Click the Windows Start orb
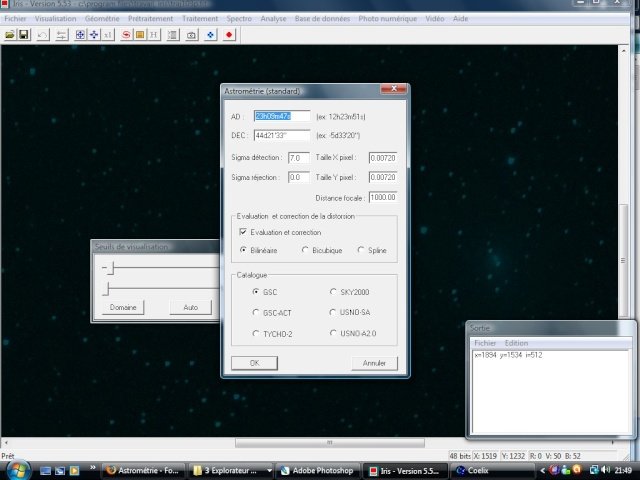 pyautogui.click(x=17, y=470)
